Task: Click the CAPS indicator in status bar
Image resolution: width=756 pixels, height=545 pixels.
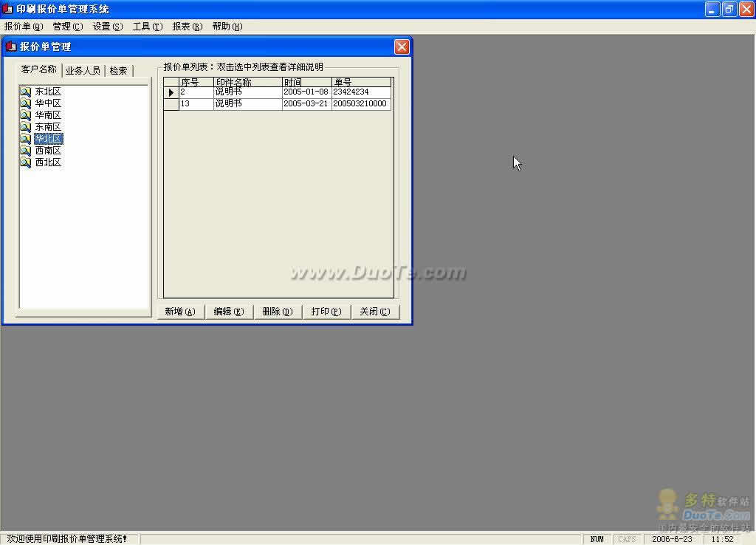Action: tap(627, 539)
